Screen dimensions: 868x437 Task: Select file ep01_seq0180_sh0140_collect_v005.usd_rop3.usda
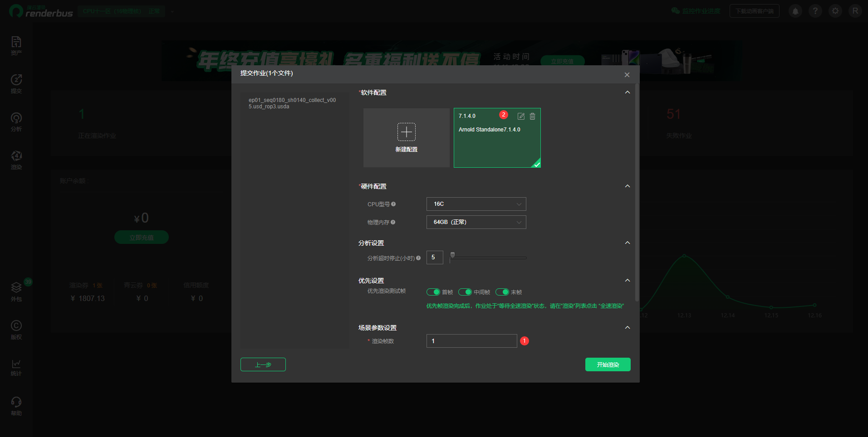tap(292, 103)
